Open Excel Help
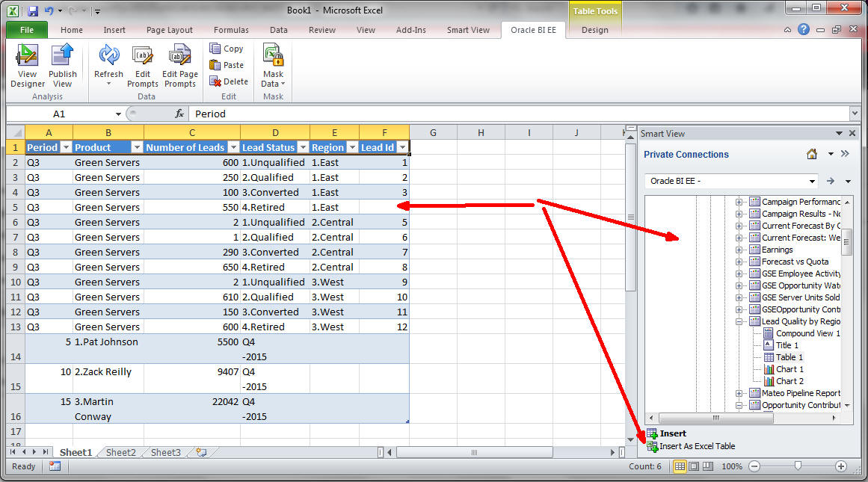The height and width of the screenshot is (482, 868). pos(803,30)
